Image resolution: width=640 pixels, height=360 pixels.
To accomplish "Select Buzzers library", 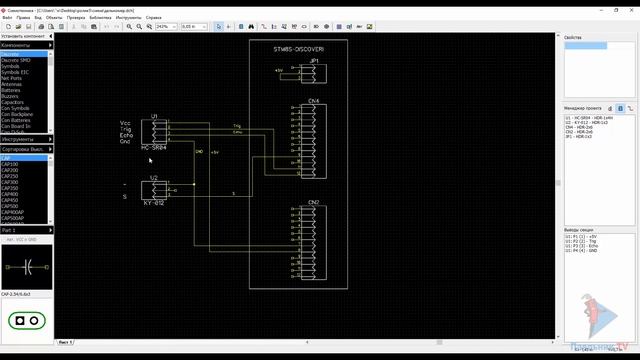I will 24,96.
